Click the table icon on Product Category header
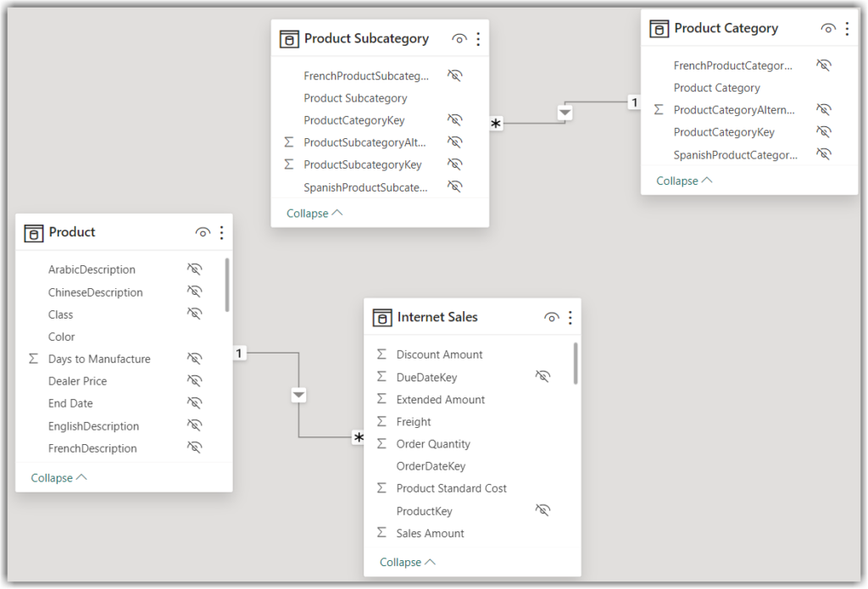The width and height of the screenshot is (868, 589). 659,28
